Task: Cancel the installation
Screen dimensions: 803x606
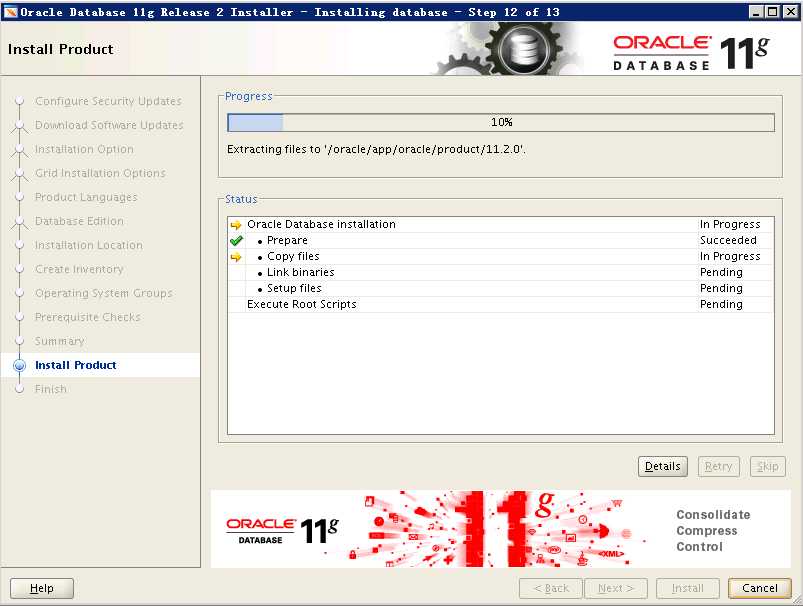Action: 759,588
